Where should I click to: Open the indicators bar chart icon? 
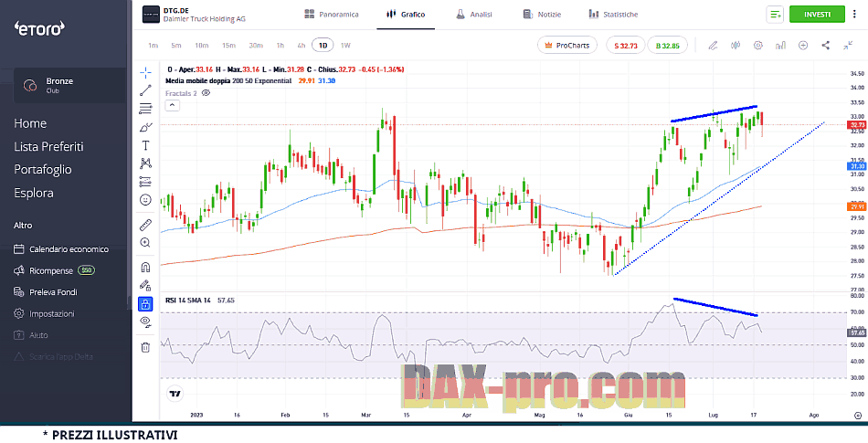click(x=780, y=46)
